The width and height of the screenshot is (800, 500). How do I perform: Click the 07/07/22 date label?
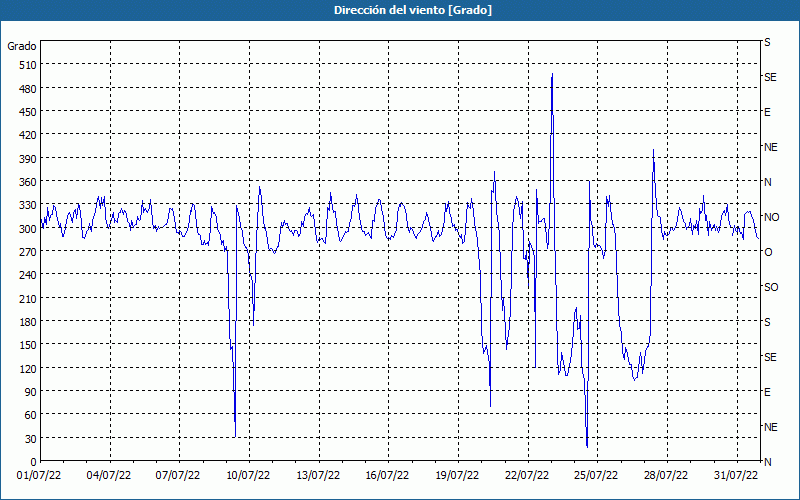pos(178,476)
